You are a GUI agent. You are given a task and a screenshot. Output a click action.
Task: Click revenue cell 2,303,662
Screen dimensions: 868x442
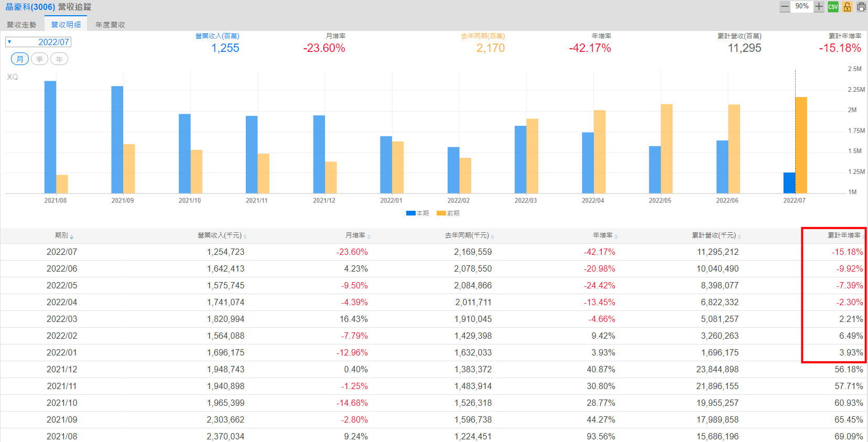226,420
